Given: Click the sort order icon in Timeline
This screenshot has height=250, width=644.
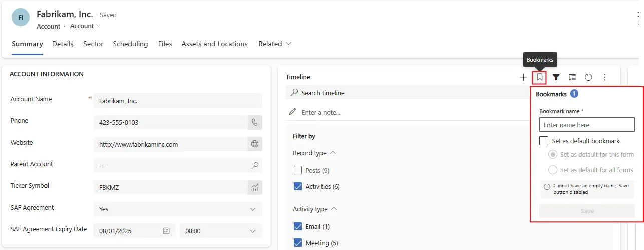Looking at the screenshot, I should click(x=572, y=77).
